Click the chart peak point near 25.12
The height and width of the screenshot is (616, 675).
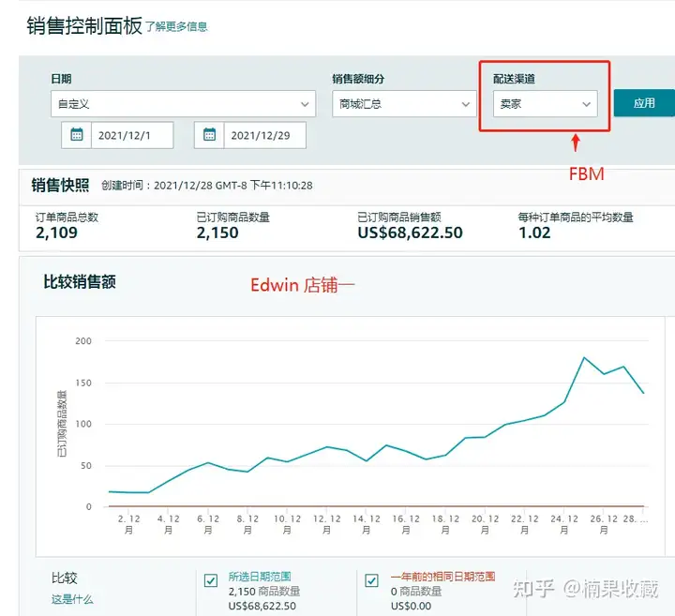coord(584,357)
